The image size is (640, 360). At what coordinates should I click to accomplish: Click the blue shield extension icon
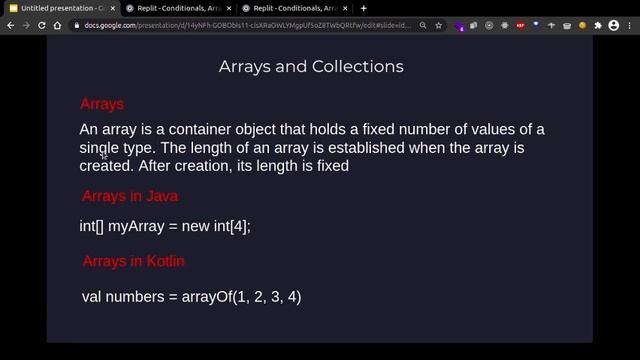[536, 25]
